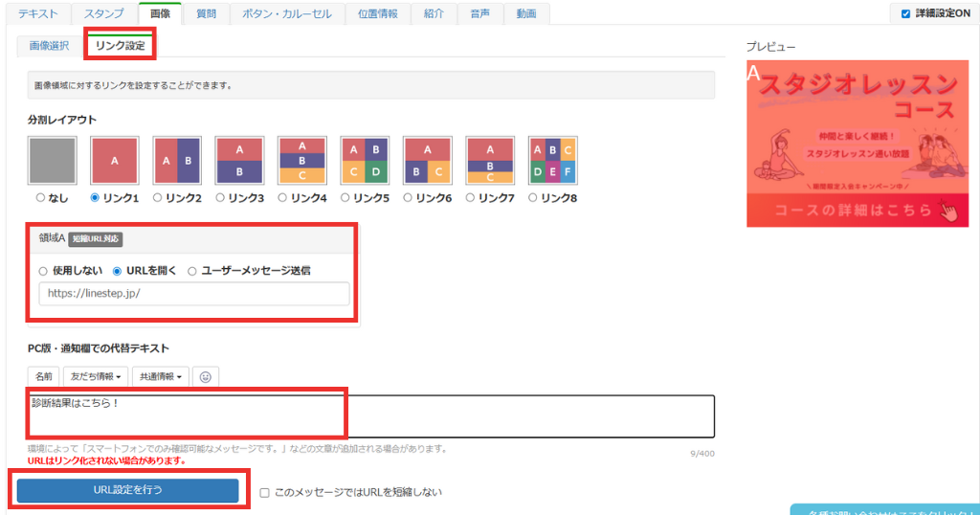Select the なし radio button
Screen dimensions: 980x515
pos(40,198)
